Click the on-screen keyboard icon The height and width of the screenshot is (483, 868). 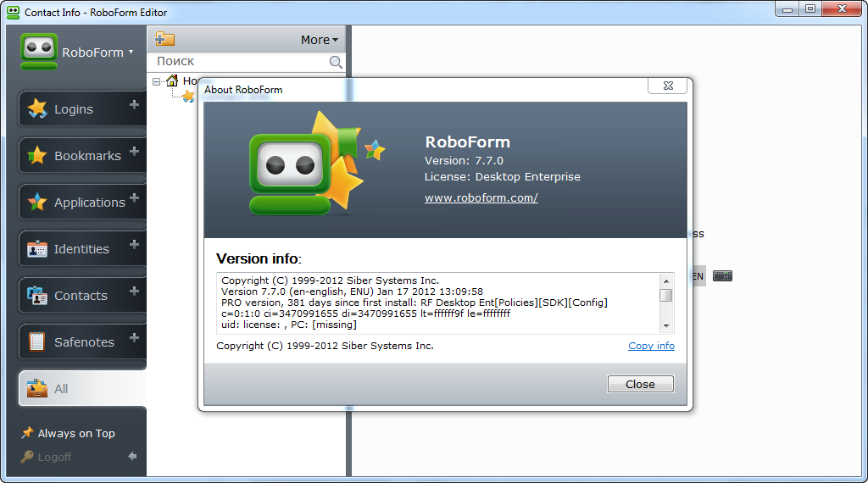(x=722, y=275)
